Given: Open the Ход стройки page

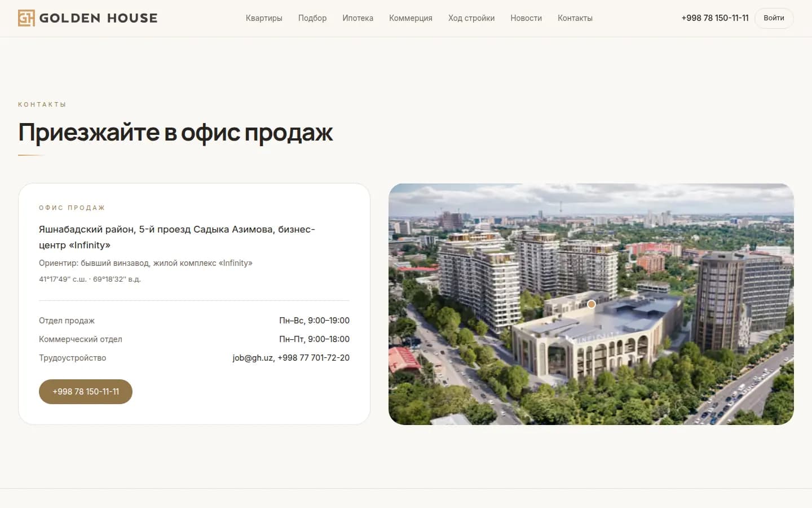Looking at the screenshot, I should pos(471,18).
